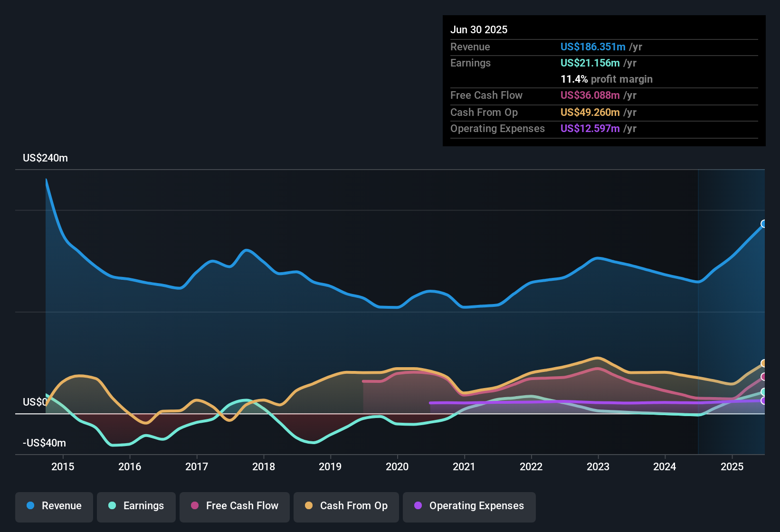Viewport: 780px width, 532px height.
Task: Click the blue Revenue endpoint marker on chart
Action: point(763,224)
